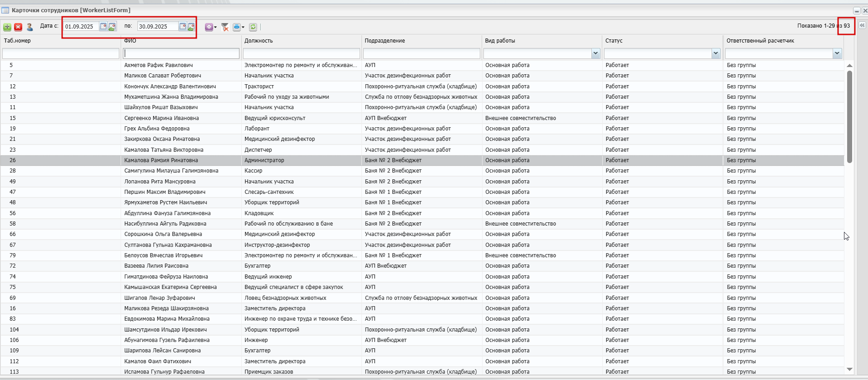The image size is (868, 380).
Task: Select the row for Султанова Гульназ Кахрамановна
Action: [168, 245]
